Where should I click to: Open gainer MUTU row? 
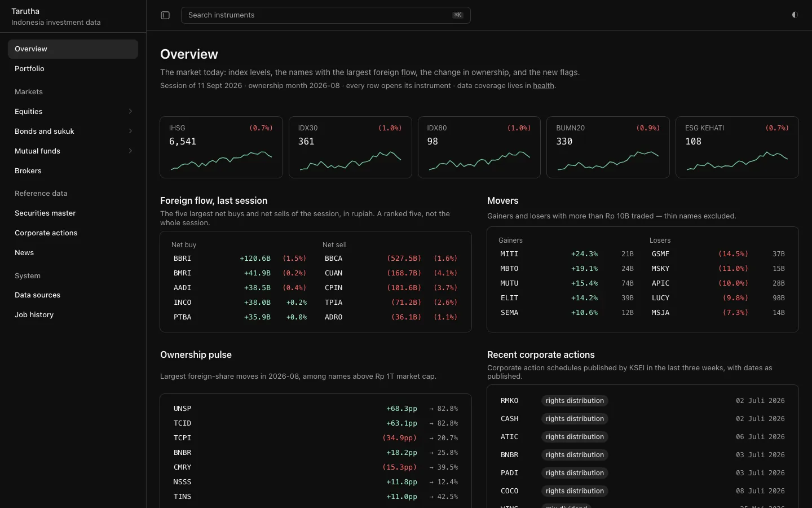(x=567, y=283)
